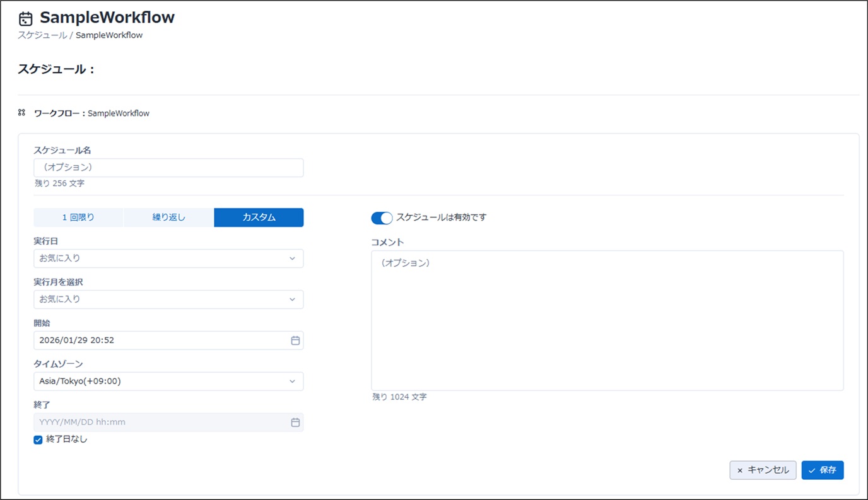Viewport: 868px width, 500px height.
Task: Click the x icon on キャンセル button
Action: pos(740,470)
